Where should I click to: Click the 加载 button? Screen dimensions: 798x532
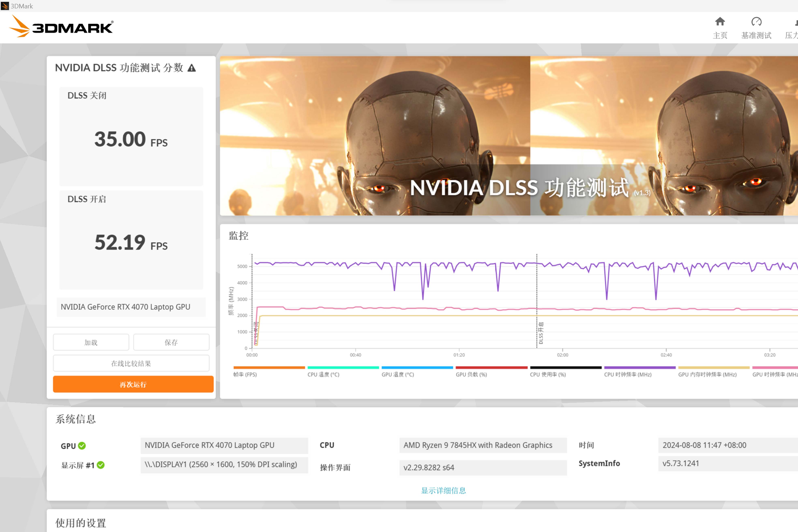pos(91,342)
